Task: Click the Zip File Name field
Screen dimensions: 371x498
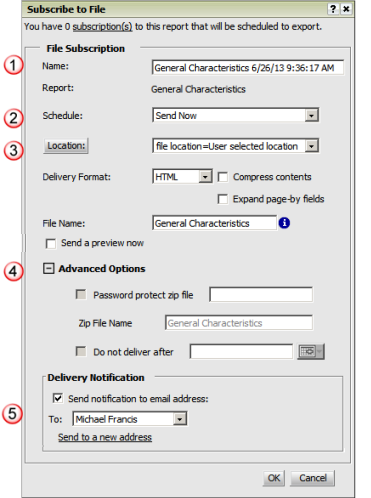Action: [x=239, y=323]
